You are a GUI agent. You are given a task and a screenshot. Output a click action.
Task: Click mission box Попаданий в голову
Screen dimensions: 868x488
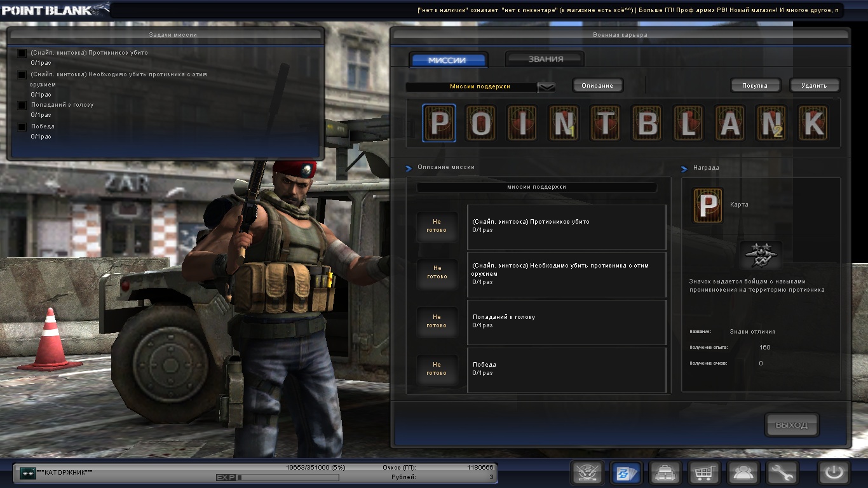coord(566,322)
